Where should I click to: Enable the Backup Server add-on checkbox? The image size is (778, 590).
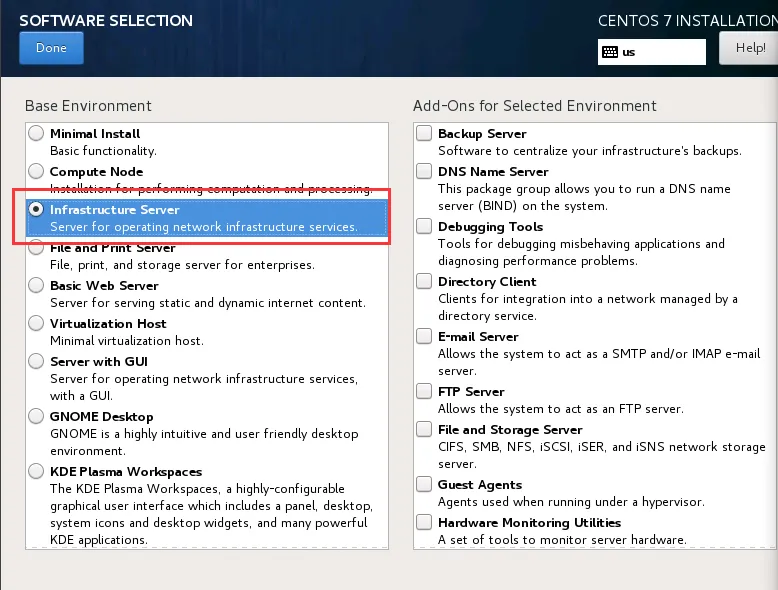pyautogui.click(x=424, y=133)
